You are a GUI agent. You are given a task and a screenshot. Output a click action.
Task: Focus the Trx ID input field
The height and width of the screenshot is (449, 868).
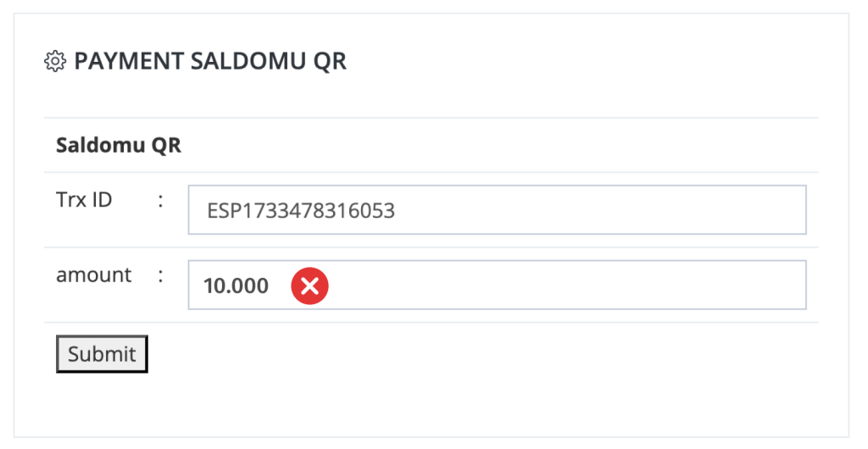tap(497, 210)
